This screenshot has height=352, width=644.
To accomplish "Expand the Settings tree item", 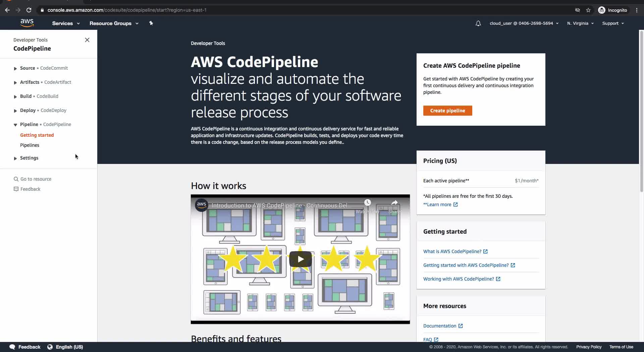I will (x=15, y=158).
